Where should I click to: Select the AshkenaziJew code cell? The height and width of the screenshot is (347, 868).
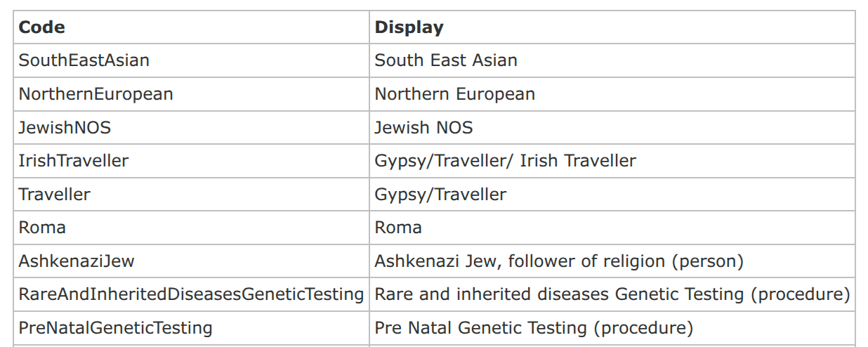click(77, 261)
